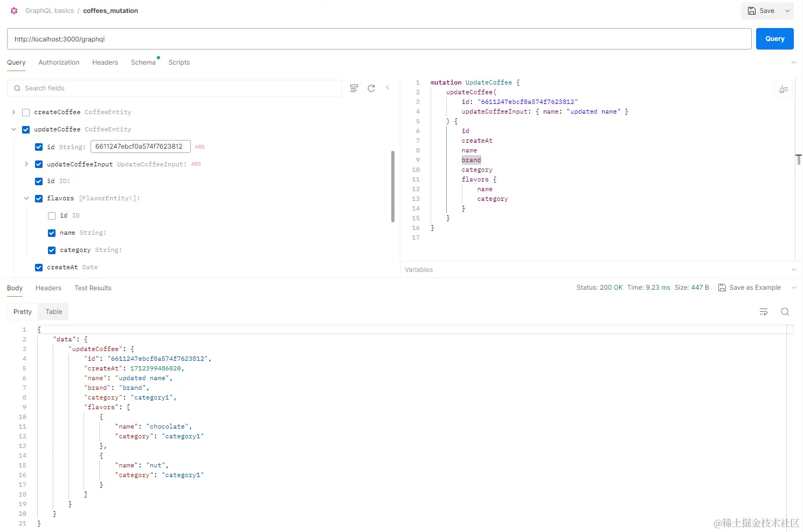
Task: Click the collapse-all fields list icon
Action: point(354,88)
